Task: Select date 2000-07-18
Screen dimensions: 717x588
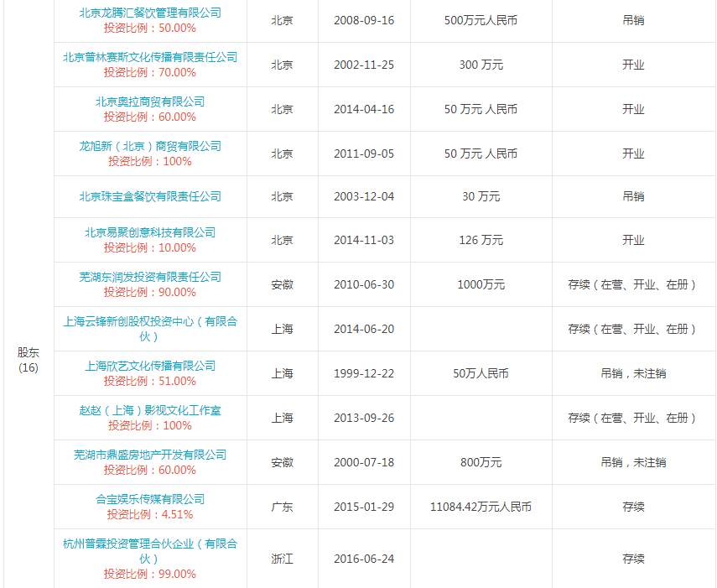Action: pos(364,462)
